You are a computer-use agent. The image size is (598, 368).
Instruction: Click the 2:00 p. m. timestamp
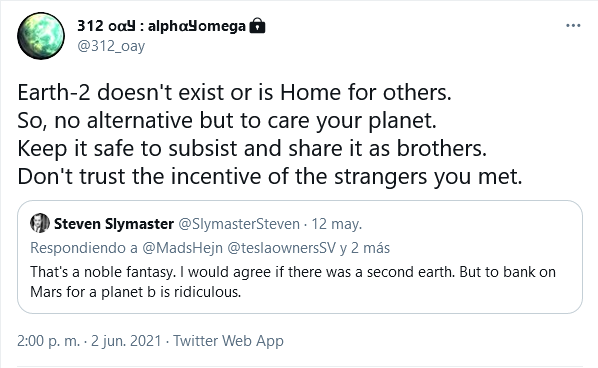48,341
